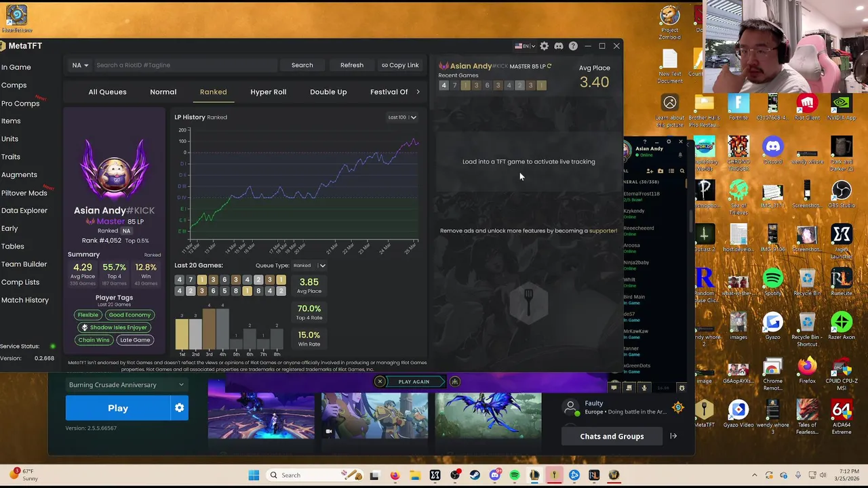Click the Search button
This screenshot has width=868, height=488.
(x=302, y=65)
